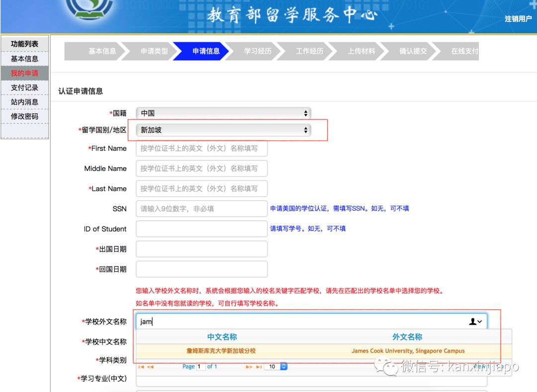This screenshot has height=392, width=537.
Task: Click the page number box in pager
Action: 201,367
